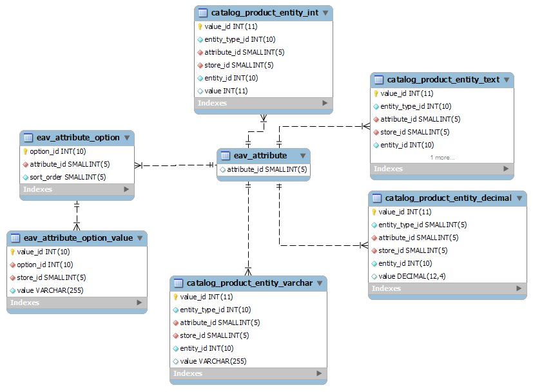Select the eav_attribute_option_value table title
The width and height of the screenshot is (533, 392).
(78, 238)
